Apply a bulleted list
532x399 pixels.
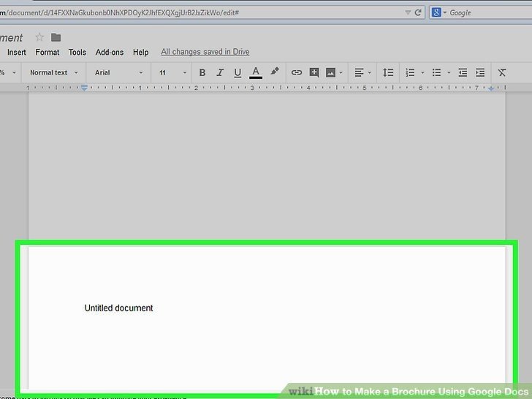pos(437,72)
